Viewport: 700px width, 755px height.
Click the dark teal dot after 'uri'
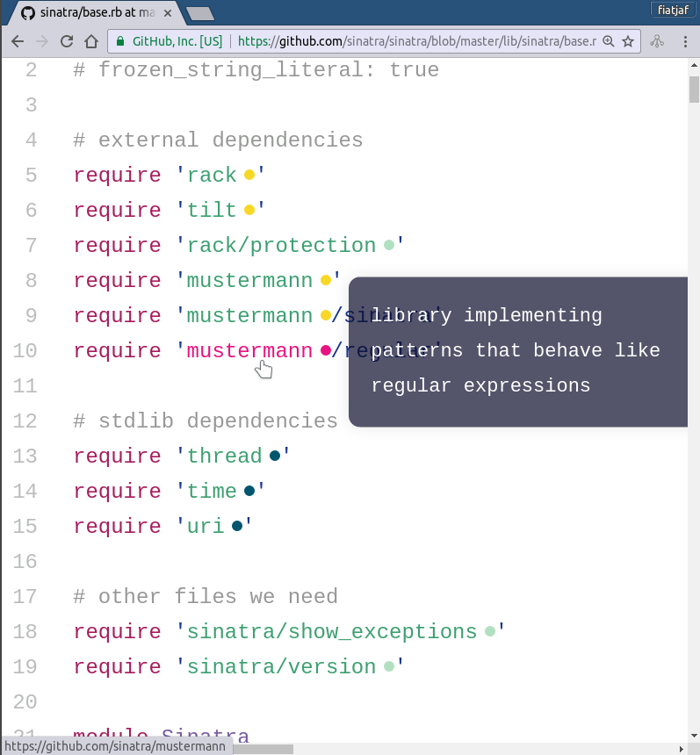tap(236, 526)
